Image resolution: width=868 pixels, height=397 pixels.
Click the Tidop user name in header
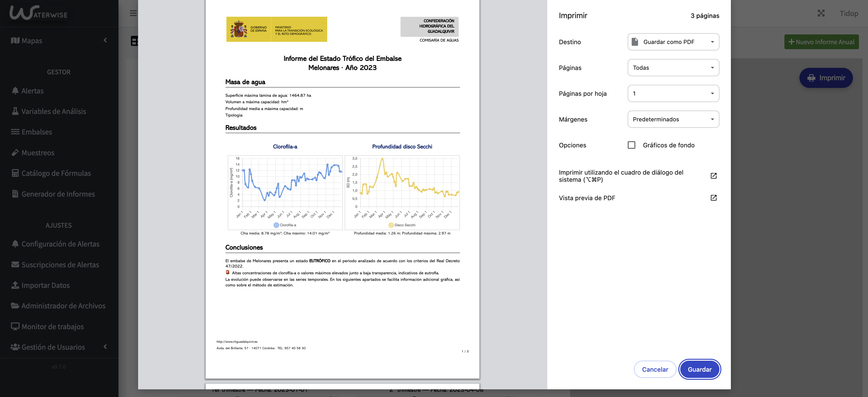pyautogui.click(x=849, y=13)
